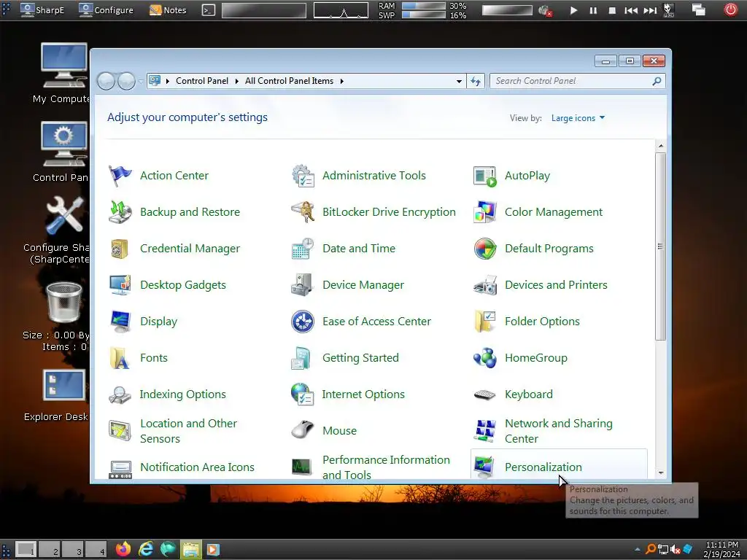This screenshot has width=747, height=560.
Task: Expand the arrow after Control Panel breadcrumb
Action: 236,81
